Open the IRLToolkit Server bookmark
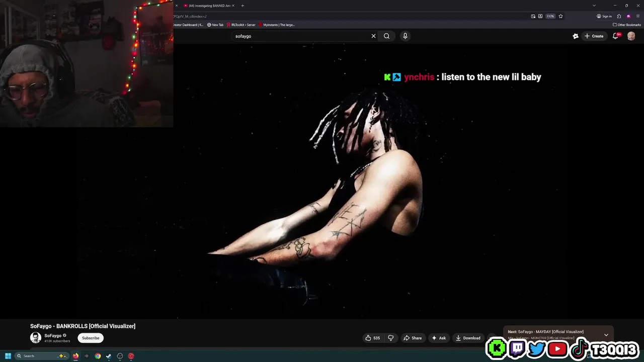644x362 pixels. tap(241, 25)
